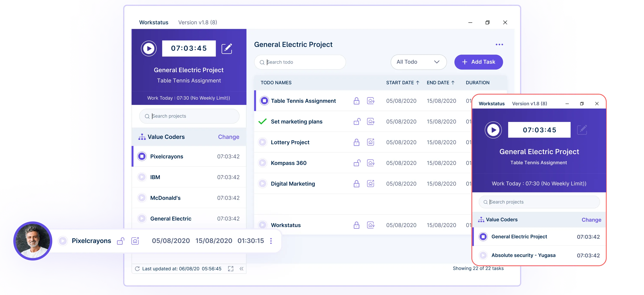Start the main timer play button
Screen dimensions: 644x295
(x=149, y=48)
